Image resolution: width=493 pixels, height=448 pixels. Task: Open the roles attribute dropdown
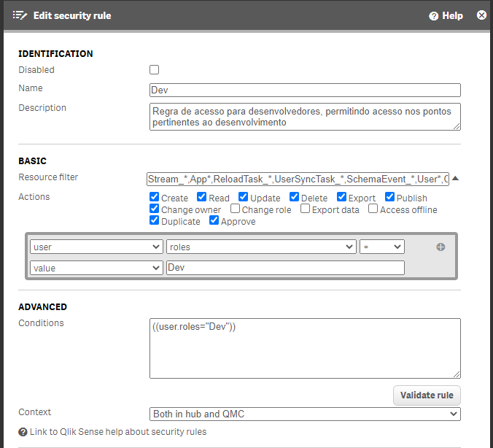[261, 247]
